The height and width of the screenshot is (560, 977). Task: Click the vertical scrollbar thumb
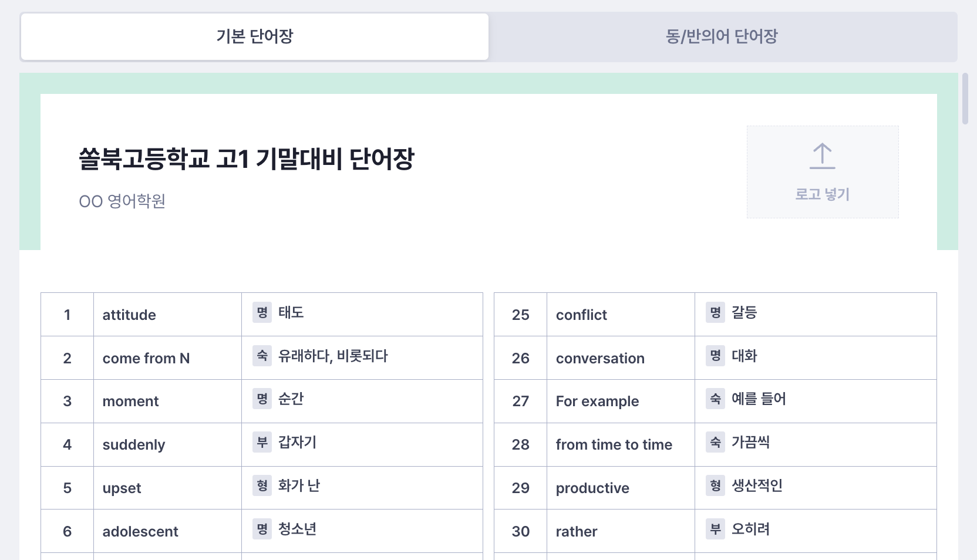[965, 99]
